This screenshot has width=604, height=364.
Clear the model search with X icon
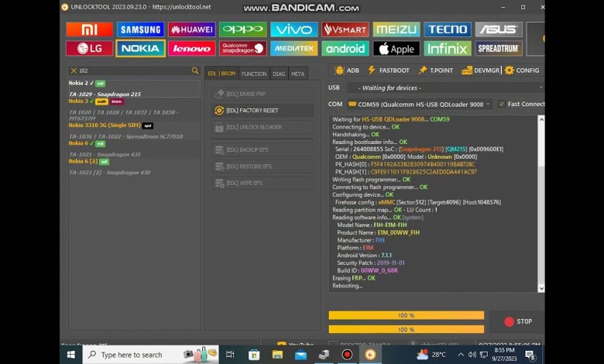coord(74,70)
